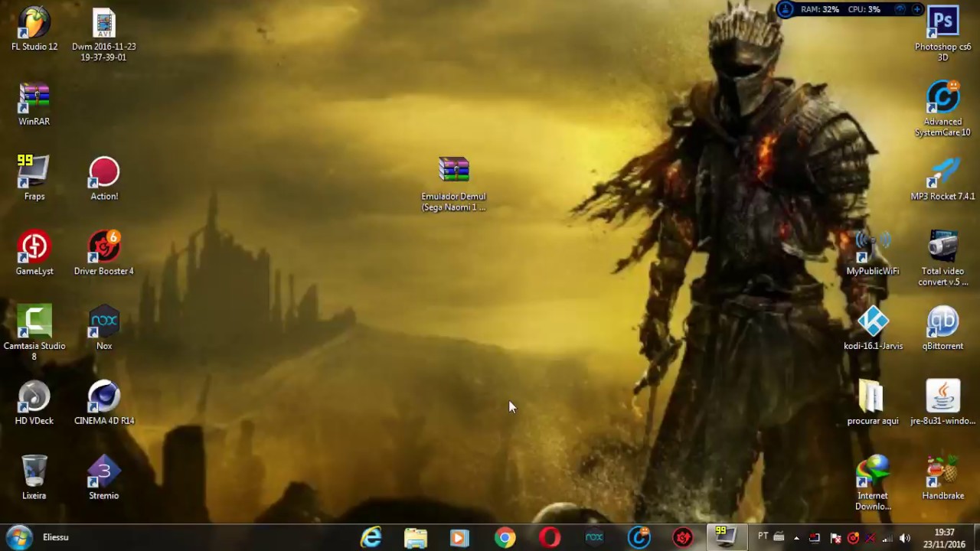980x551 pixels.
Task: Select the Advanced SystemCare 10 desktop icon
Action: [943, 109]
